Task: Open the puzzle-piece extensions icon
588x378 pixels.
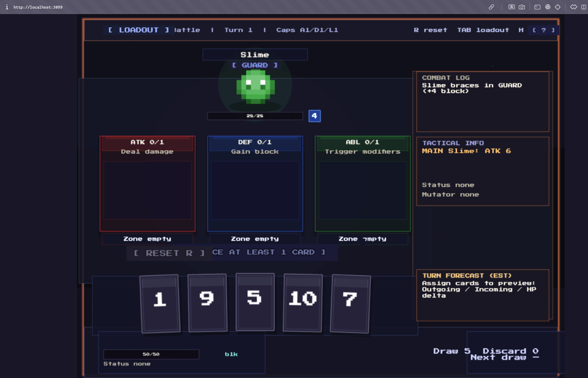Action: click(573, 7)
